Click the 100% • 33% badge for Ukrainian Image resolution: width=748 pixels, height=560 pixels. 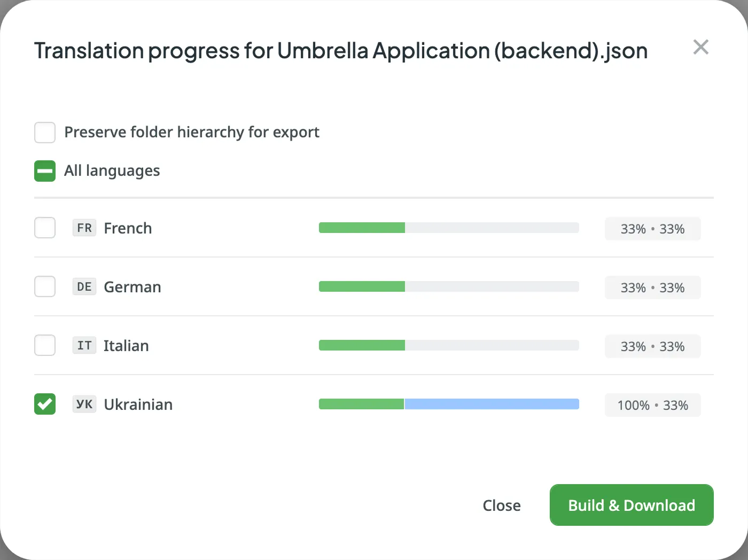(x=652, y=405)
